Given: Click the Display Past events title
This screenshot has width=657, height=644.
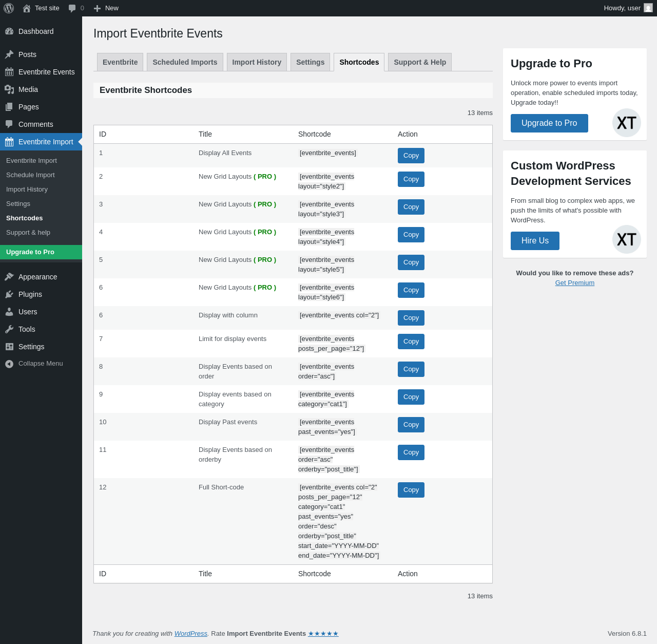Looking at the screenshot, I should click(228, 422).
